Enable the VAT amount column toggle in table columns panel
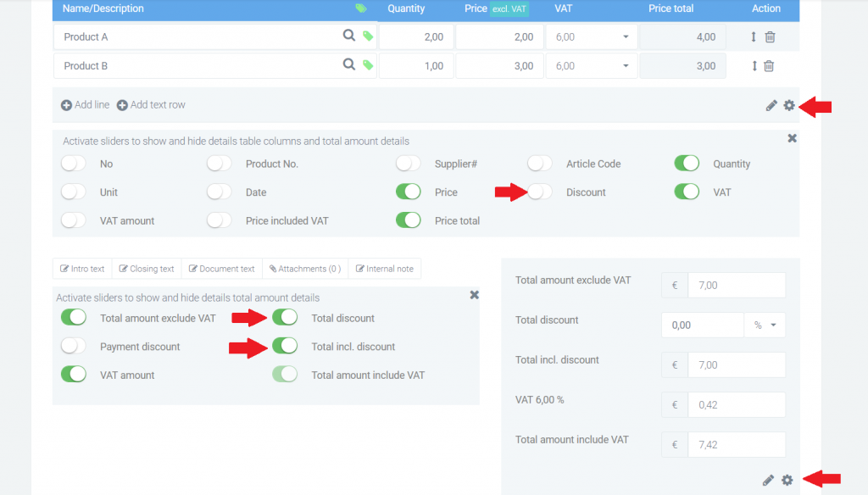 (x=73, y=220)
